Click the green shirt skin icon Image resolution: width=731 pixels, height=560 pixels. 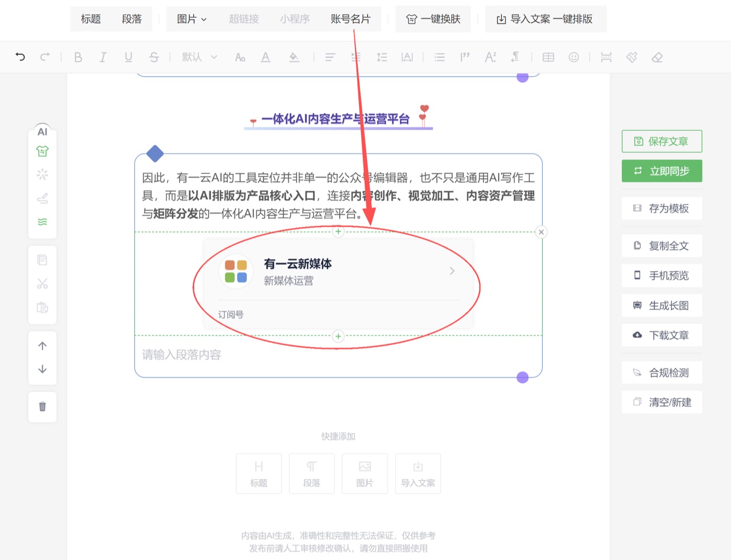click(x=42, y=151)
